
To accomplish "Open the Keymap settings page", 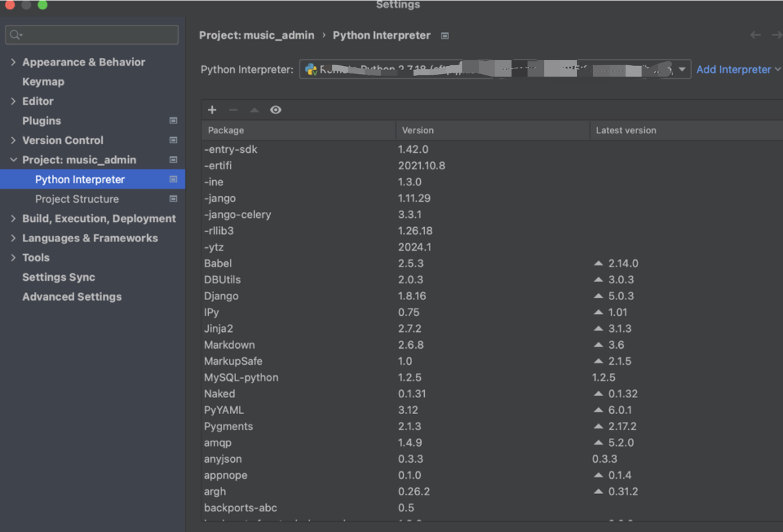I will click(x=43, y=81).
